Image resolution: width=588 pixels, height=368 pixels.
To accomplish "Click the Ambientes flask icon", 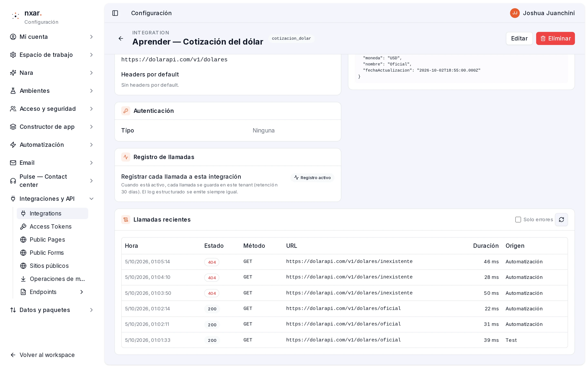I will tap(13, 91).
